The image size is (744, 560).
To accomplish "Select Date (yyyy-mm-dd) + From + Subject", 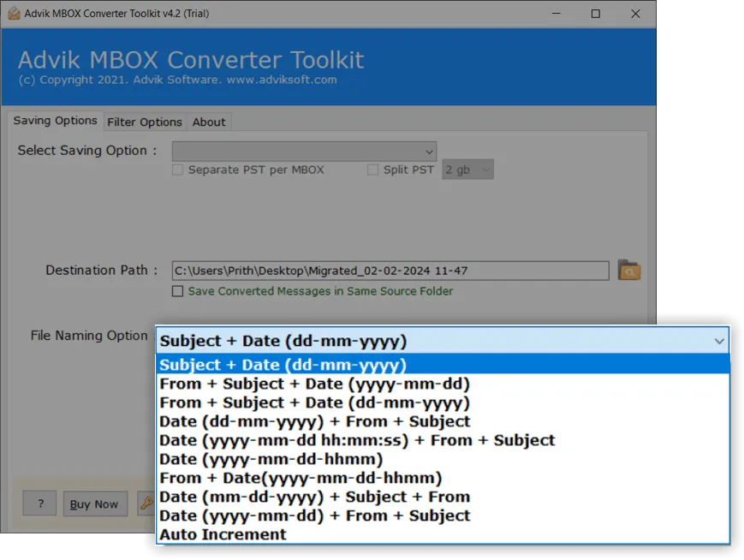I will [x=443, y=515].
